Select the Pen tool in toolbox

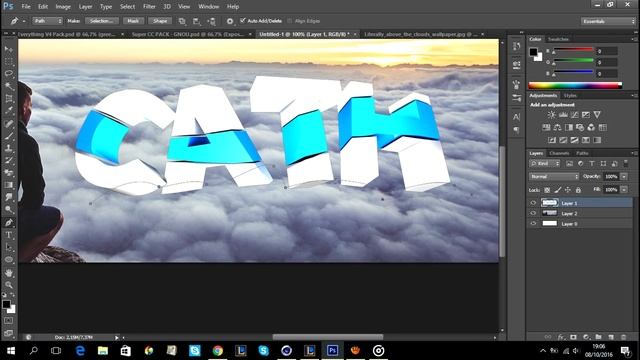click(x=9, y=222)
